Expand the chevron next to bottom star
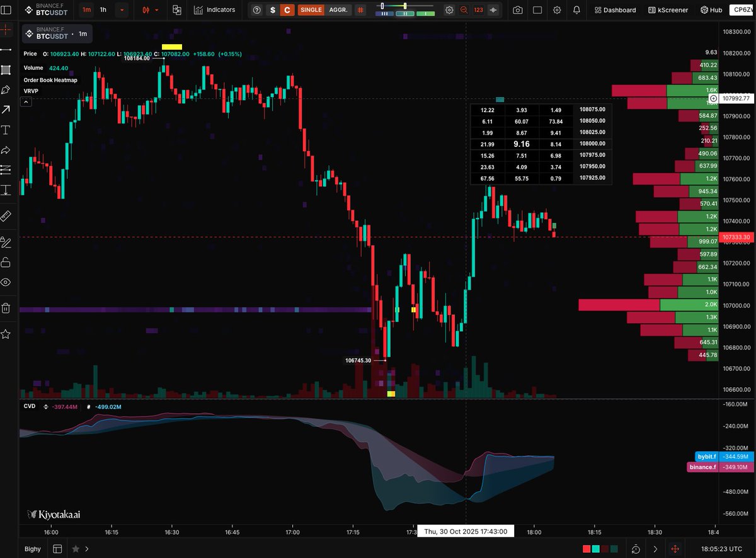 [88, 549]
